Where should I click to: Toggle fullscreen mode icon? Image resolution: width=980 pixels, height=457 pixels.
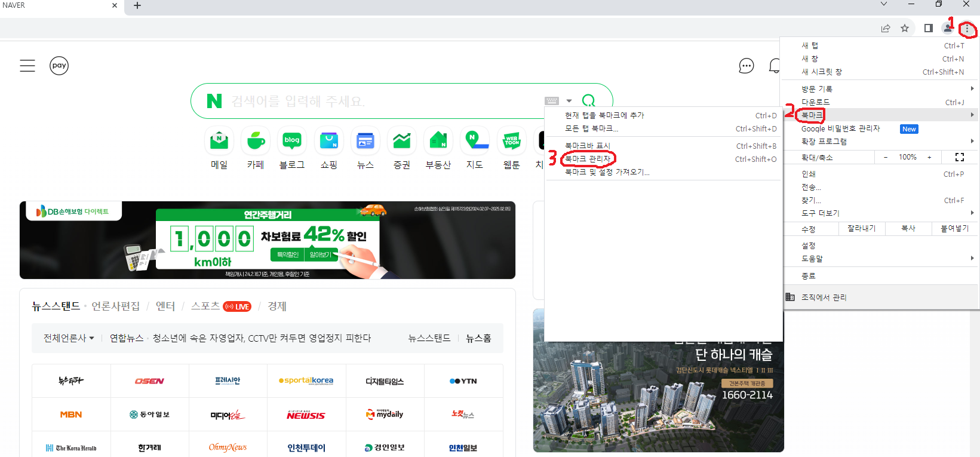960,157
